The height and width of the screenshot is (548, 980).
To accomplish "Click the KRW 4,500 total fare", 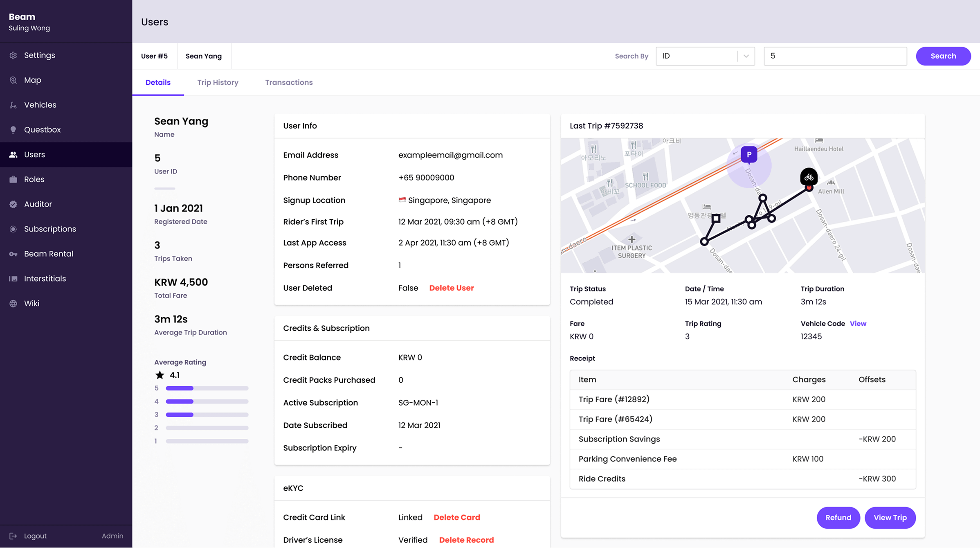I will tap(181, 282).
